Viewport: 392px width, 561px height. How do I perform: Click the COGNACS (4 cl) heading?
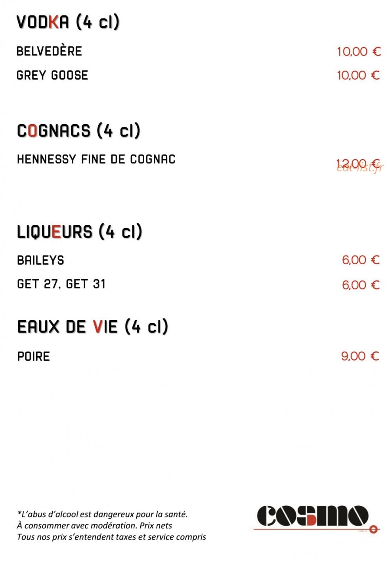[78, 131]
